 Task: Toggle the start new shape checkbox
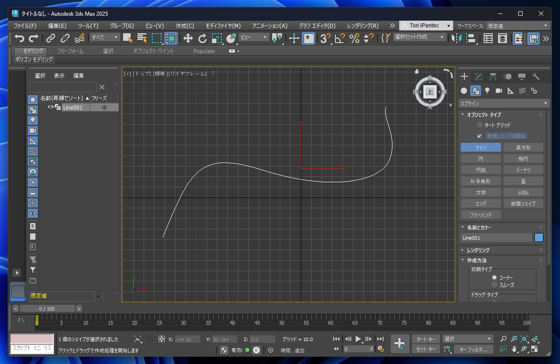click(479, 136)
